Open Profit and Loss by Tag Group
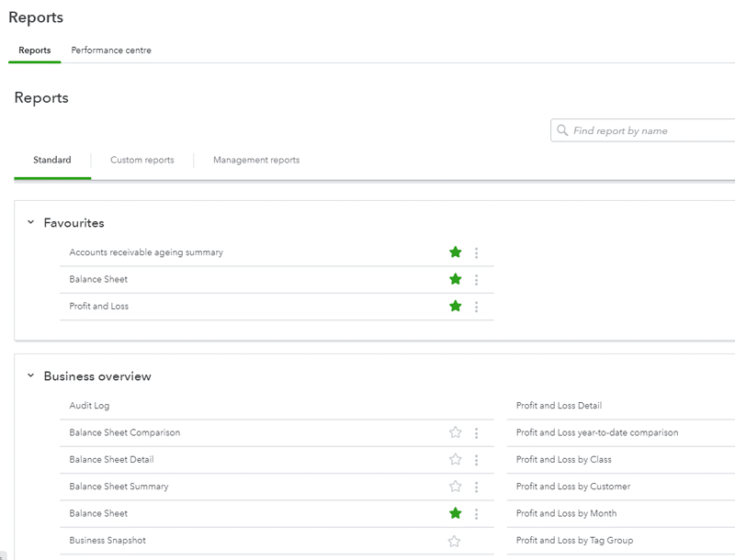 (x=575, y=541)
